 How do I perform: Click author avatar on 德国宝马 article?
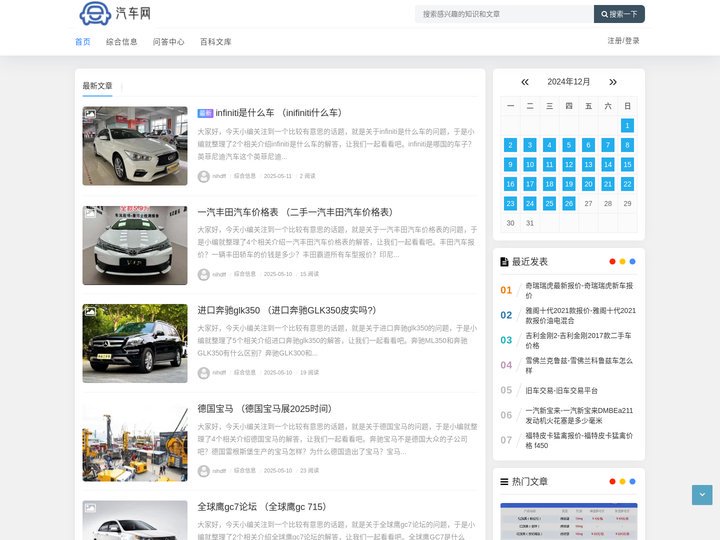[203, 471]
